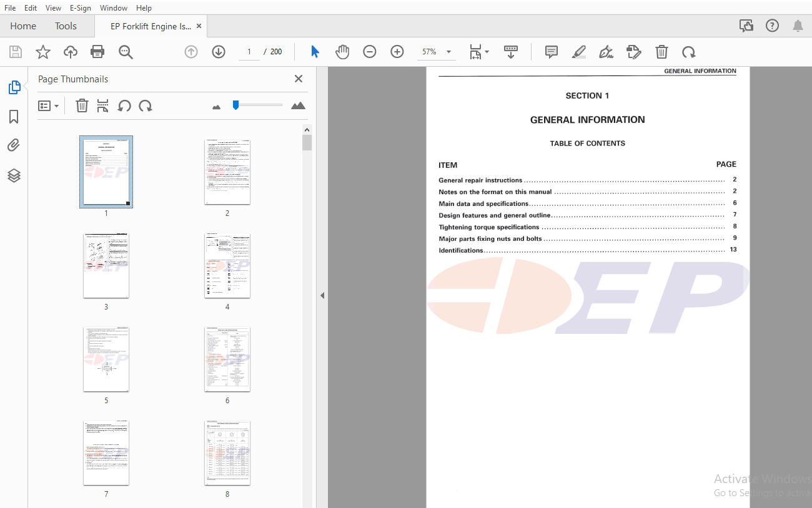Viewport: 812px width, 508px height.
Task: Open the Bookmarks sidebar panel
Action: (x=14, y=117)
